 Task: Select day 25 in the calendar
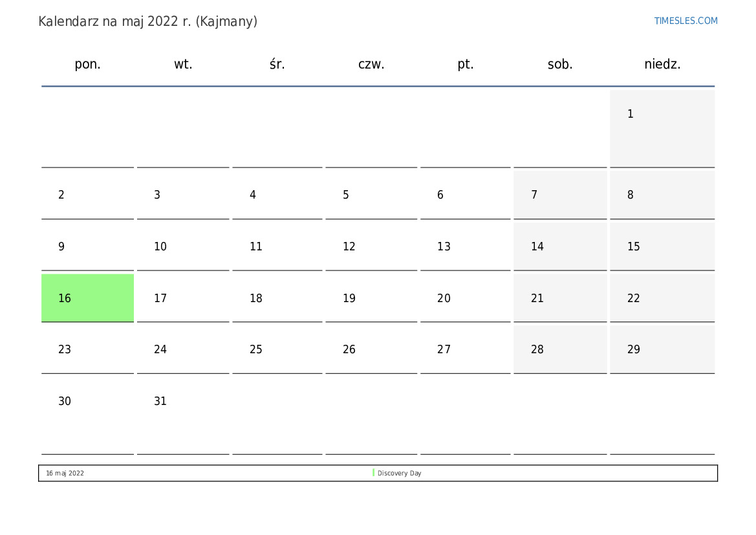277,349
